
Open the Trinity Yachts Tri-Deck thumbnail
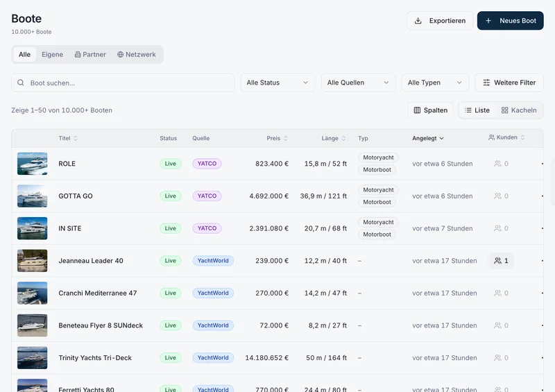point(32,357)
